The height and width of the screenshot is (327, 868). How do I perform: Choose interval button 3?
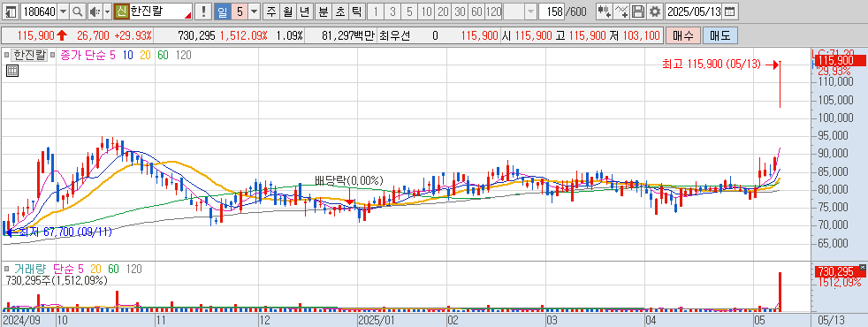click(x=392, y=11)
